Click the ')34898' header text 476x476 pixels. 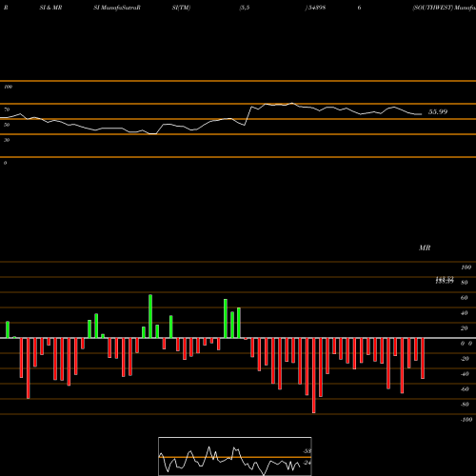[315, 8]
